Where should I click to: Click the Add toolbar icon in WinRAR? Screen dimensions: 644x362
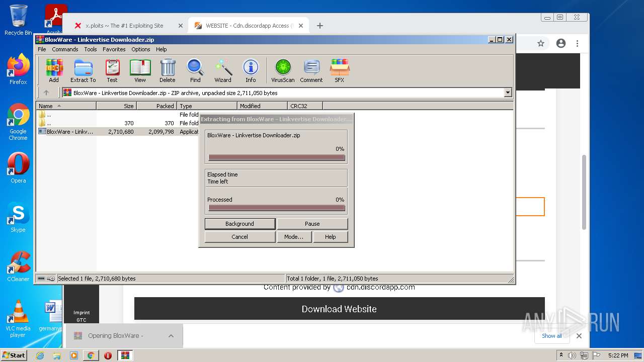click(54, 70)
